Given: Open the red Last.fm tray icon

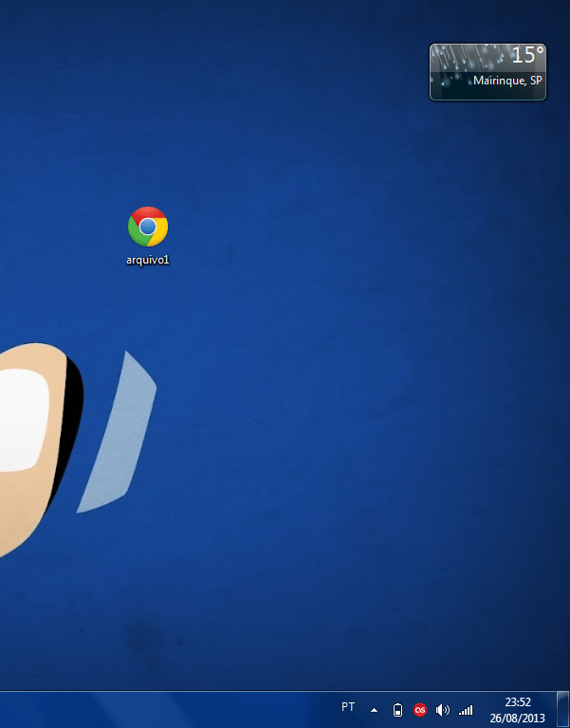Looking at the screenshot, I should 420,709.
